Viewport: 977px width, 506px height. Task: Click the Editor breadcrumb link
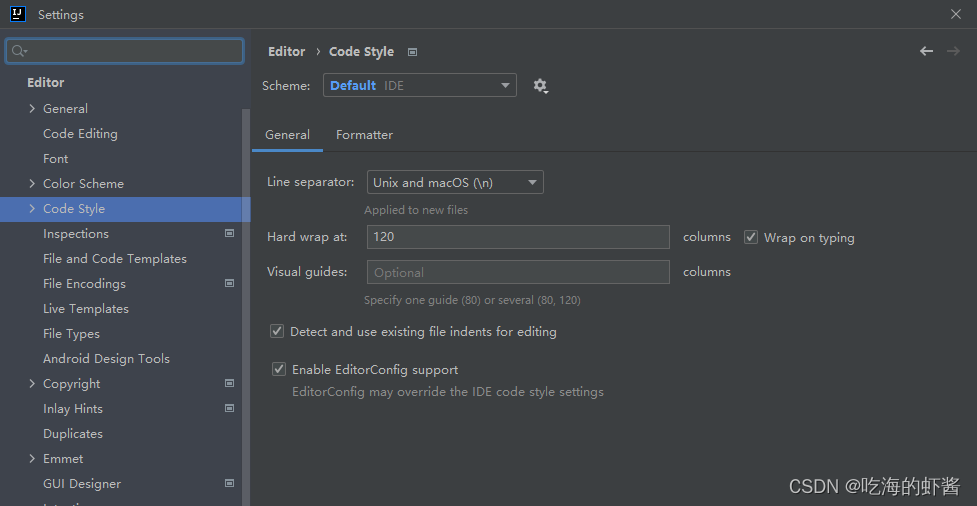(287, 52)
